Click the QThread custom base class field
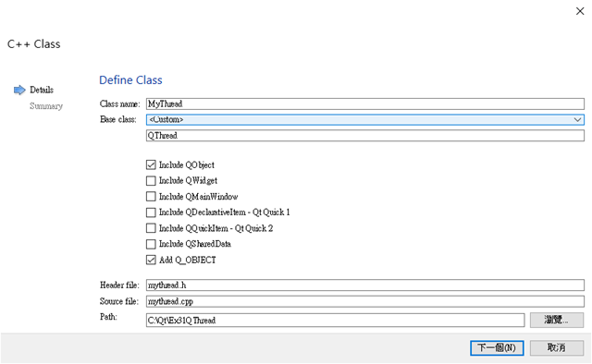The width and height of the screenshot is (592, 364). (365, 136)
